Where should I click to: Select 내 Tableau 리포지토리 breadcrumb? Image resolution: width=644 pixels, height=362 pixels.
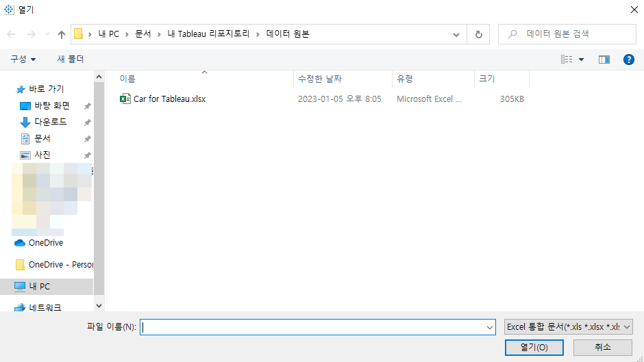(x=209, y=34)
